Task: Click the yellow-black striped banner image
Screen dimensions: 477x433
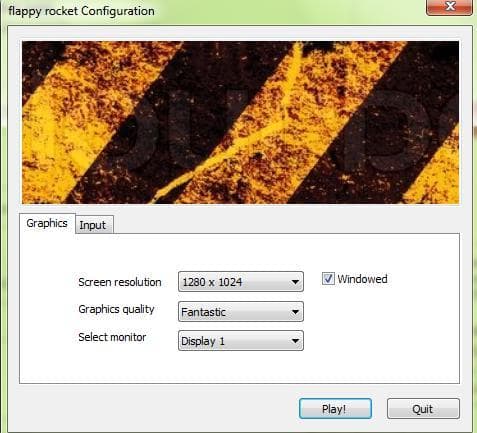Action: click(240, 122)
